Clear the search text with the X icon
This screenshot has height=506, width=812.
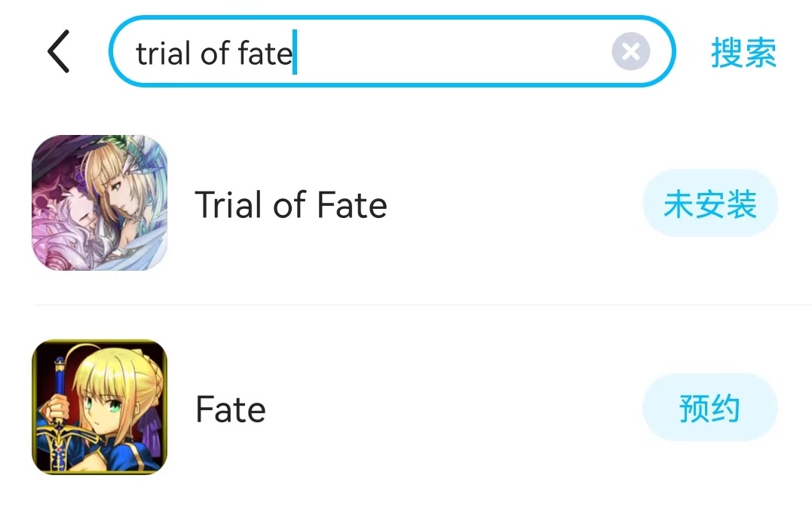point(630,51)
